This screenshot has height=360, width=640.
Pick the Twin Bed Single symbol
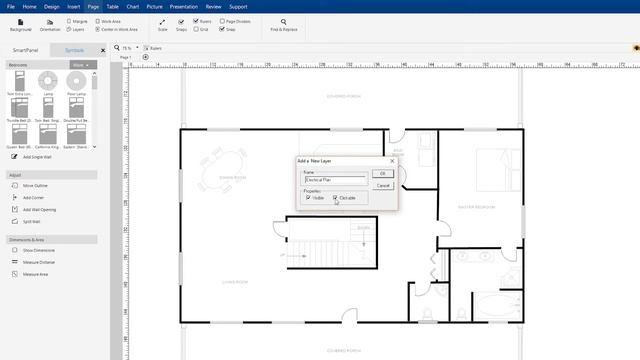point(48,110)
